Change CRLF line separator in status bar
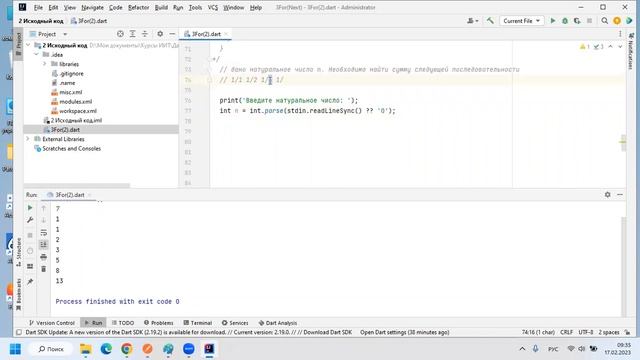The height and width of the screenshot is (360, 640). 567,332
